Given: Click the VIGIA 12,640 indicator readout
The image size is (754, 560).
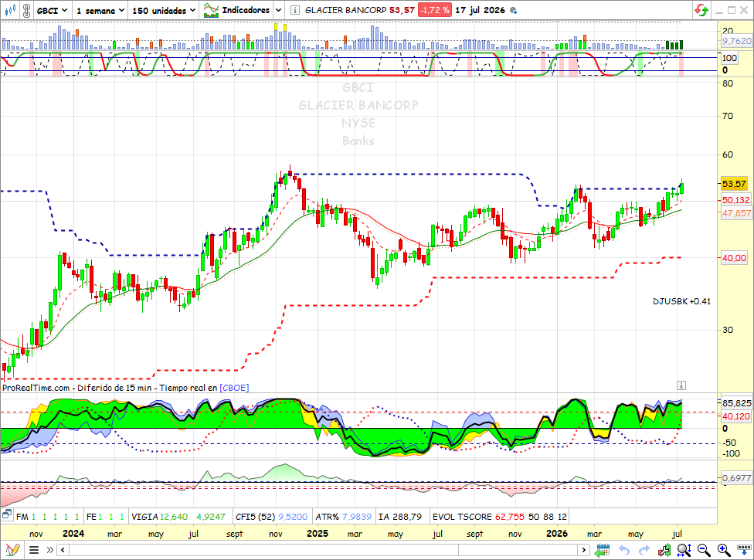Looking at the screenshot, I should [159, 517].
